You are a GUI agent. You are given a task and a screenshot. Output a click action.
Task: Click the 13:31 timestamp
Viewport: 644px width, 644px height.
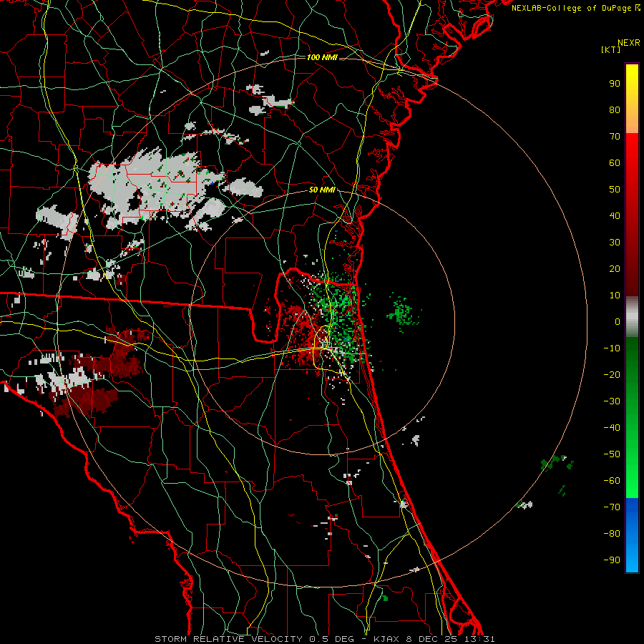(479, 639)
